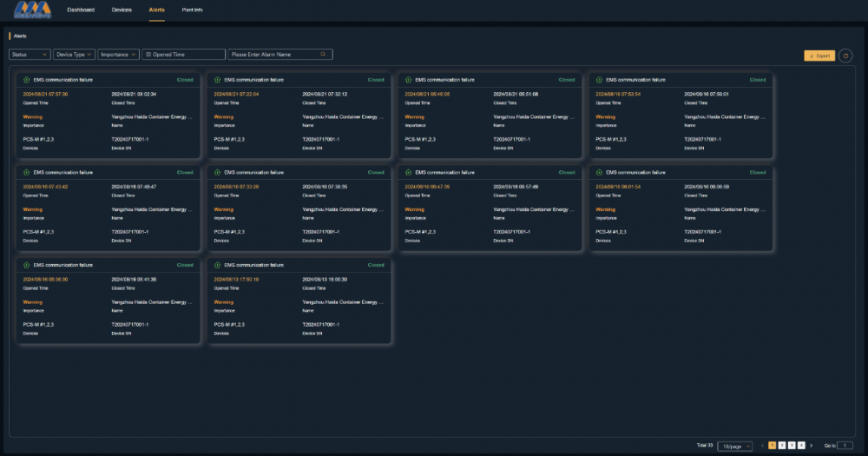
Task: Click alarm icon on the 17:50:19 alert card
Action: [217, 265]
